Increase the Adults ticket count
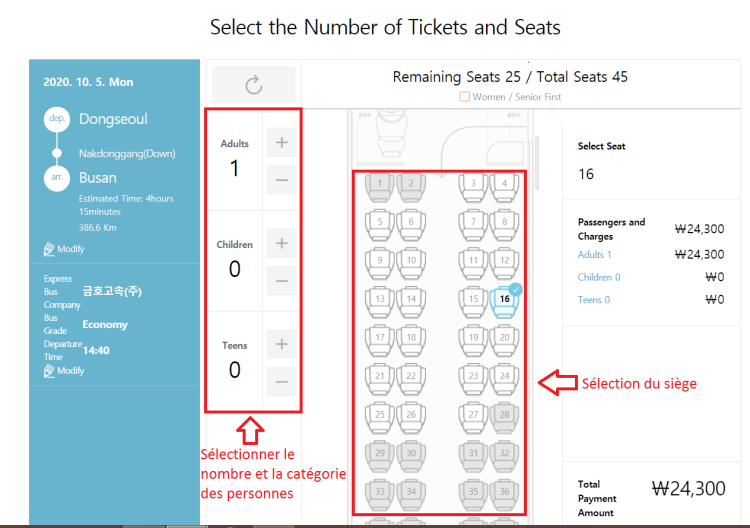The image size is (750, 528). [x=281, y=143]
